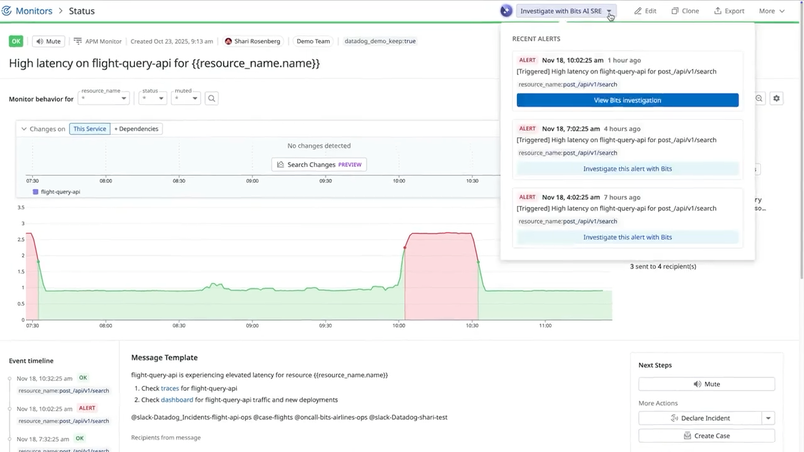Clone this monitor
This screenshot has height=452, width=804.
685,11
